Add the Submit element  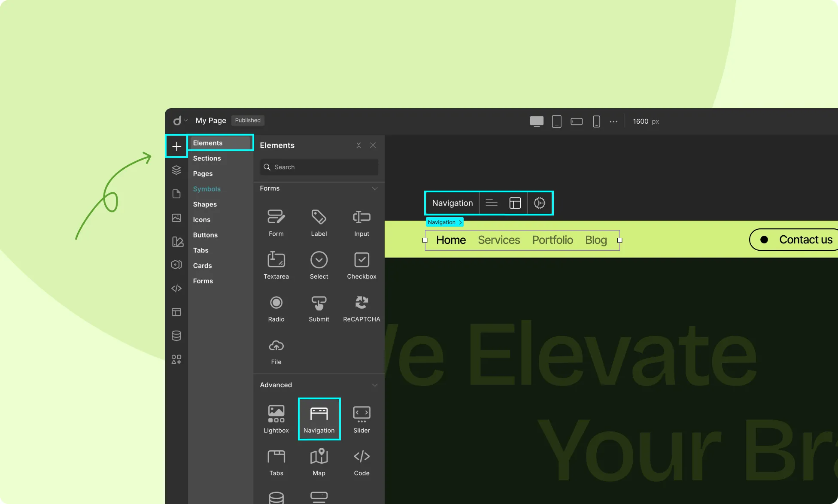coord(319,308)
